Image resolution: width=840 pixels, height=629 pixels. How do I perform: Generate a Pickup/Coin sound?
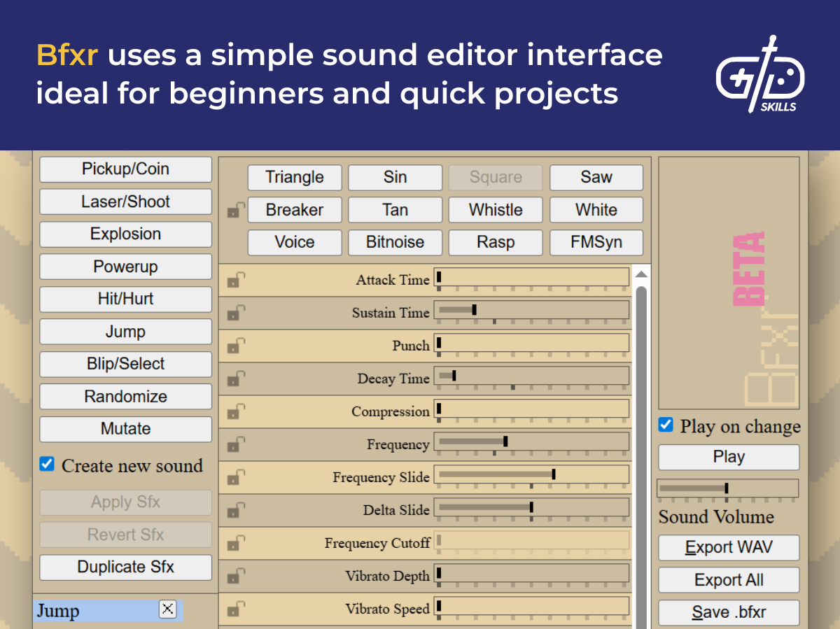pyautogui.click(x=125, y=169)
